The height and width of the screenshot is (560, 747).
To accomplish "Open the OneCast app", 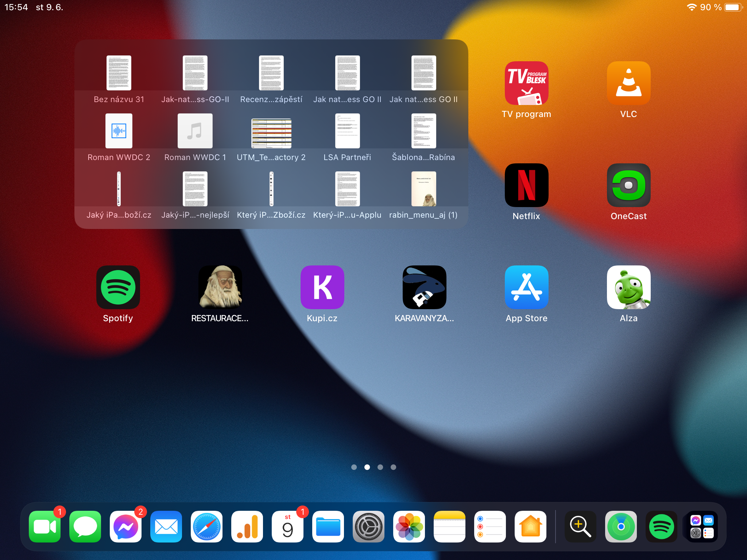I will (628, 185).
